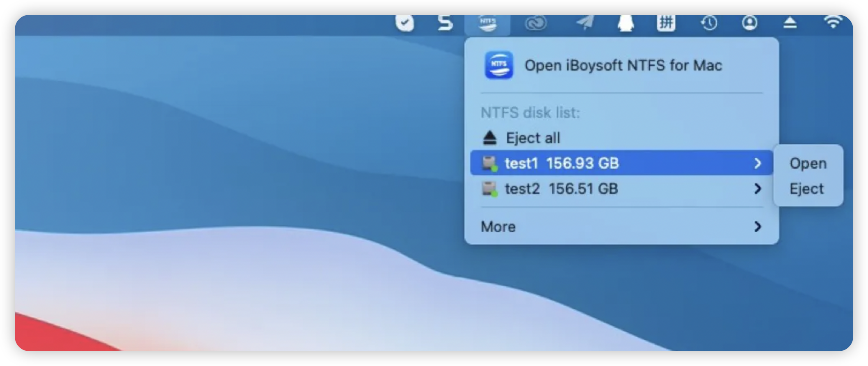
Task: Open the checkmark shield menu bar icon
Action: (x=404, y=23)
